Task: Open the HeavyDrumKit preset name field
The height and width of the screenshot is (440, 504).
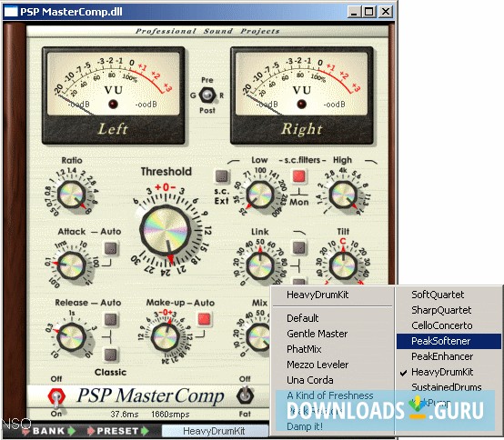Action: tap(215, 431)
